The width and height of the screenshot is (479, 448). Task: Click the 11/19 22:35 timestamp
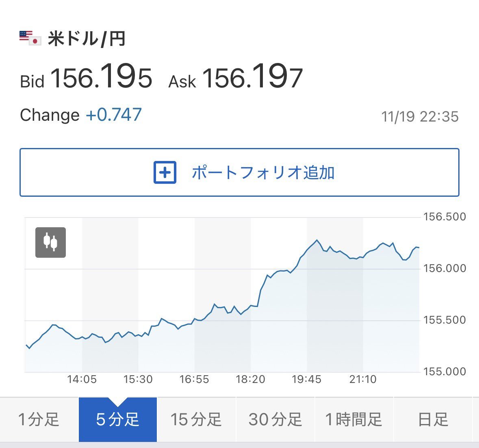[420, 117]
